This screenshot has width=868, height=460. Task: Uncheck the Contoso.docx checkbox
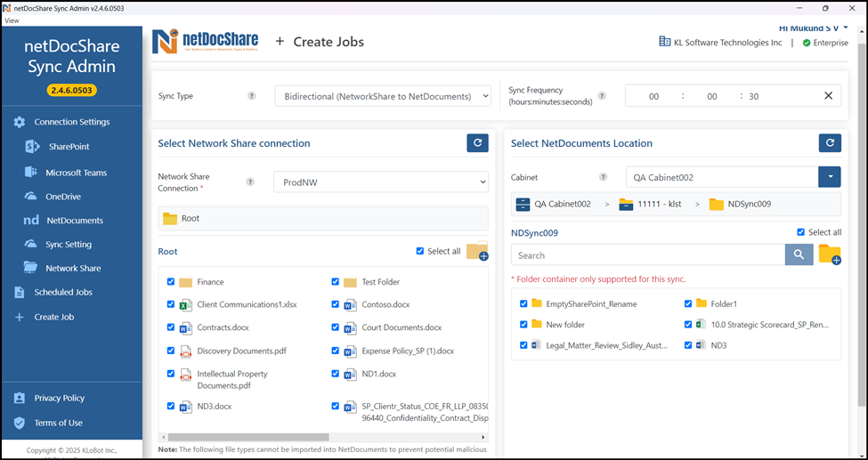(x=336, y=304)
